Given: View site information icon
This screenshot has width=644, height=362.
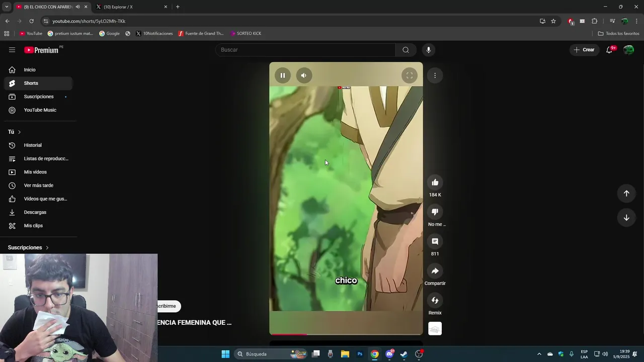Looking at the screenshot, I should 46,21.
